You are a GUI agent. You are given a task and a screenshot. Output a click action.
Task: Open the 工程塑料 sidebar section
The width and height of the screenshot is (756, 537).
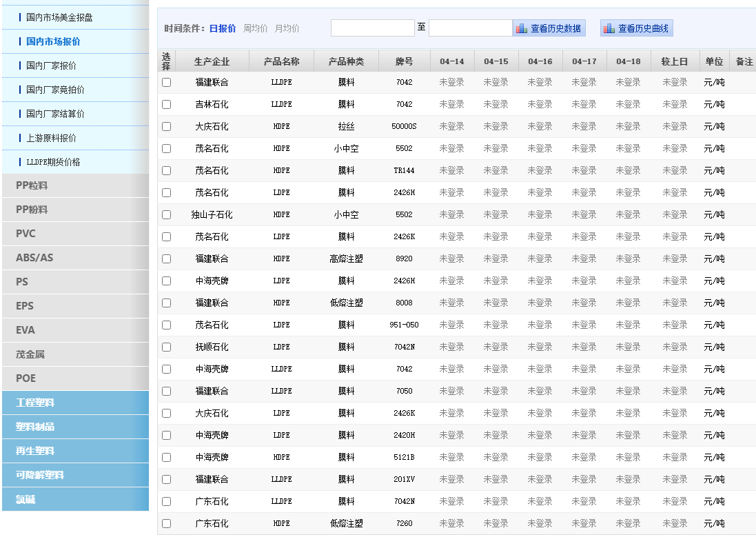coord(35,403)
